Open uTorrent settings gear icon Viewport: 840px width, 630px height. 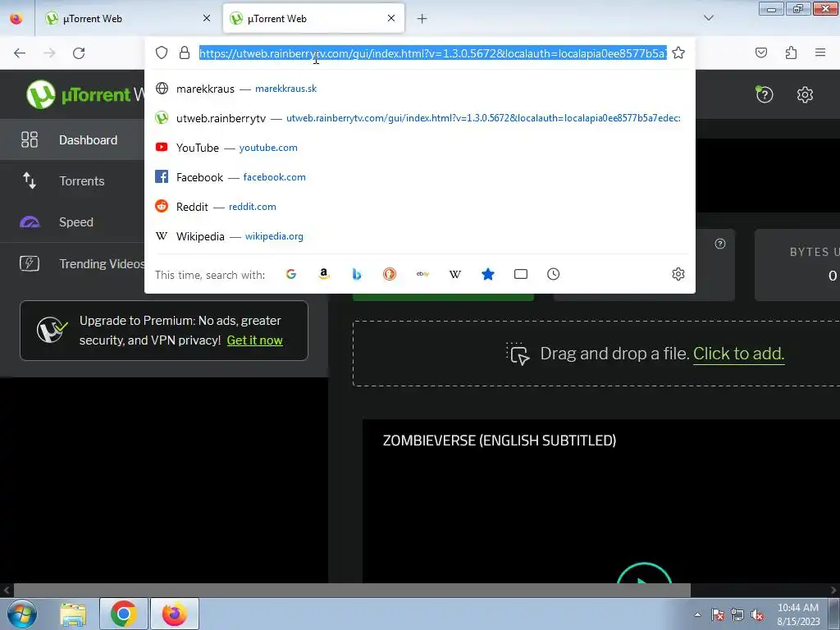tap(805, 95)
